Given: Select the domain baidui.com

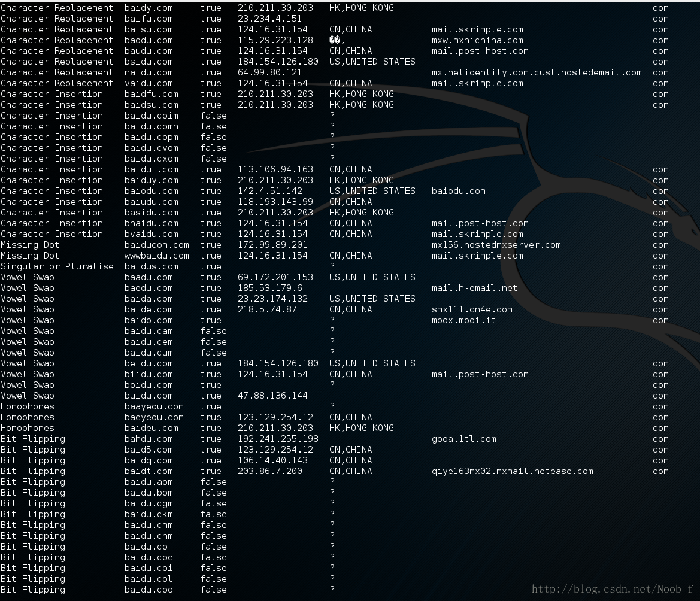Looking at the screenshot, I should pos(151,169).
